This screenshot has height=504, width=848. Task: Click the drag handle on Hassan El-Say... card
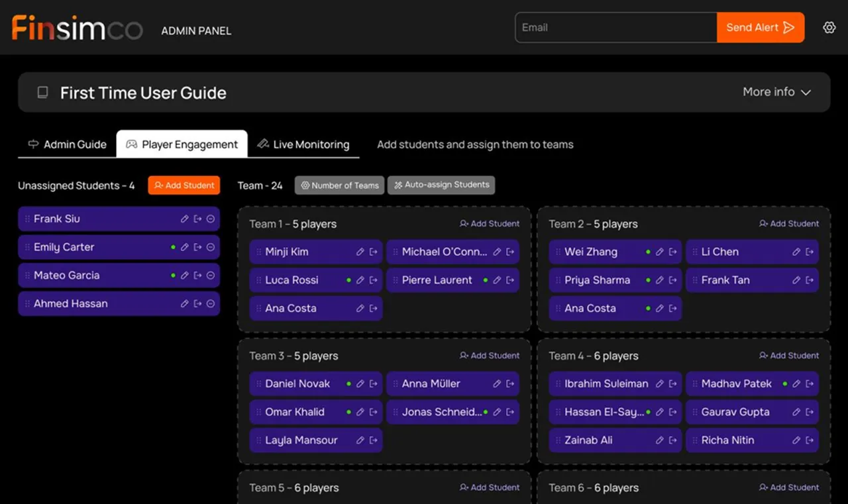(x=558, y=412)
